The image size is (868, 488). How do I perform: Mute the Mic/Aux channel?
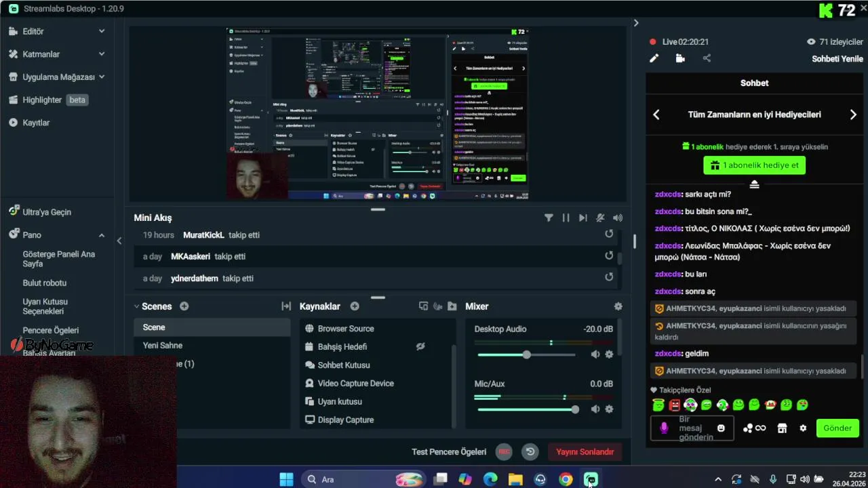click(x=595, y=409)
